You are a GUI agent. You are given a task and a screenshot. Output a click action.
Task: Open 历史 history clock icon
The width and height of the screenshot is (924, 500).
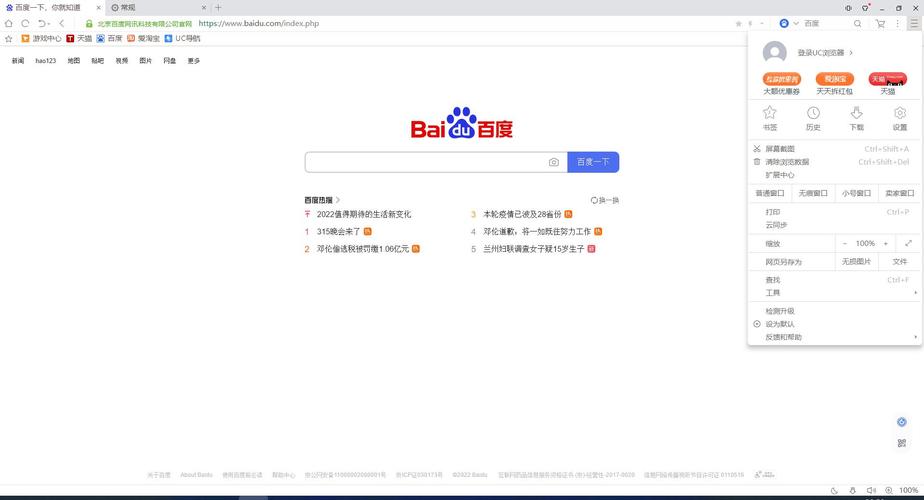(813, 118)
